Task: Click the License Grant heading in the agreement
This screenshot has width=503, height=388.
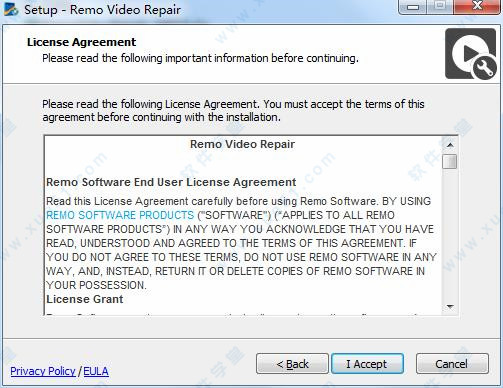Action: click(x=85, y=299)
